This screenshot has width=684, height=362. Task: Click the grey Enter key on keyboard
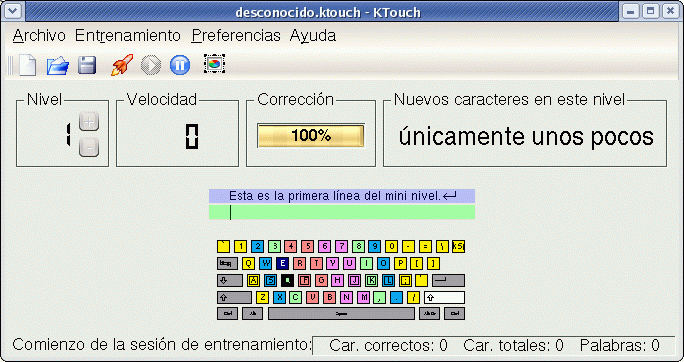[448, 280]
